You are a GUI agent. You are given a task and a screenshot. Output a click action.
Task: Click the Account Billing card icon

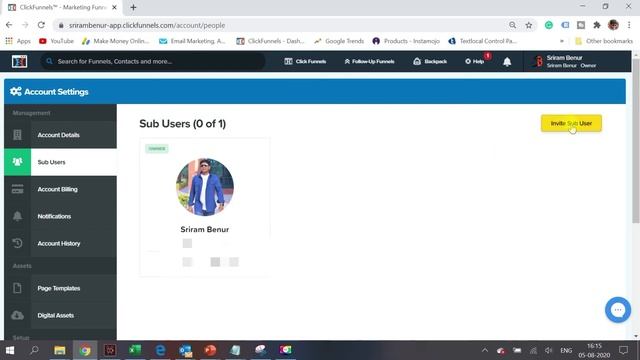(x=18, y=189)
